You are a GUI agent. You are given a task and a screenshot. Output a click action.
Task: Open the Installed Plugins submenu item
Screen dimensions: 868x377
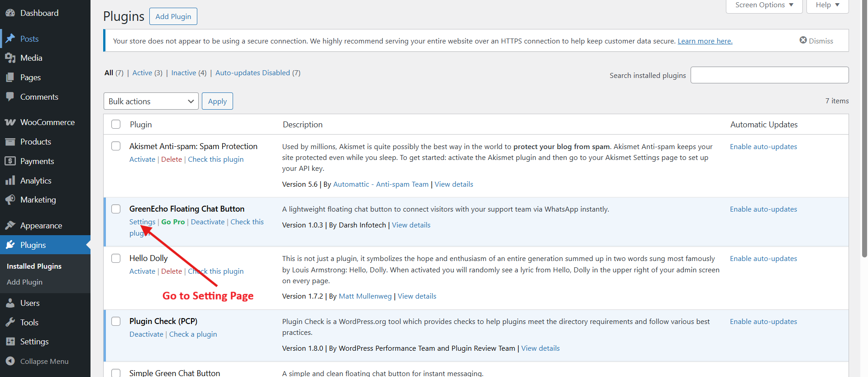click(34, 266)
